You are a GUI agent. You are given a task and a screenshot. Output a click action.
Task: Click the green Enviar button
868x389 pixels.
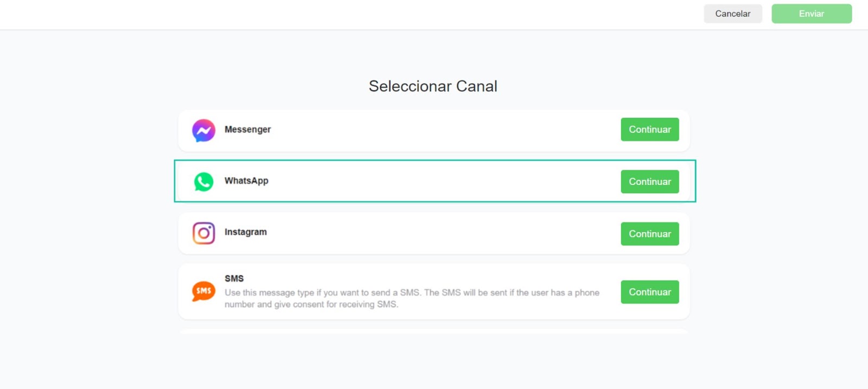[812, 14]
